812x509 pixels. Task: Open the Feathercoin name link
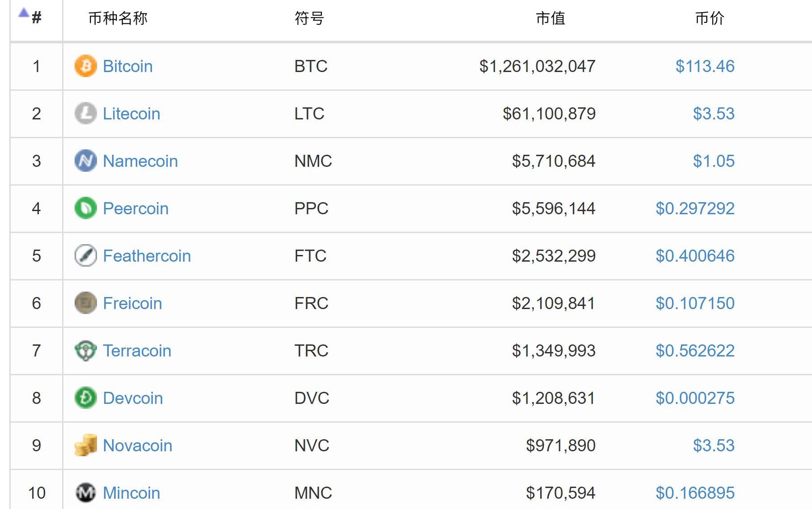point(147,256)
